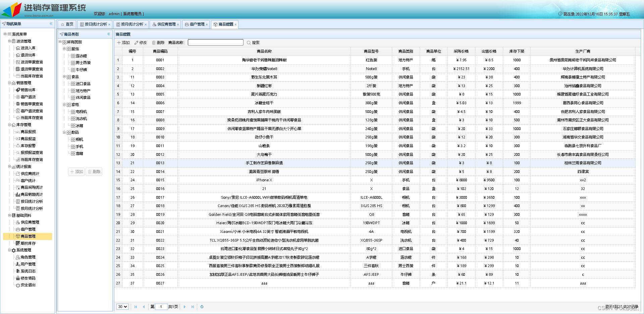The width and height of the screenshot is (644, 314).
Task: Open 销售出库 tag icon entry
Action: (28, 90)
